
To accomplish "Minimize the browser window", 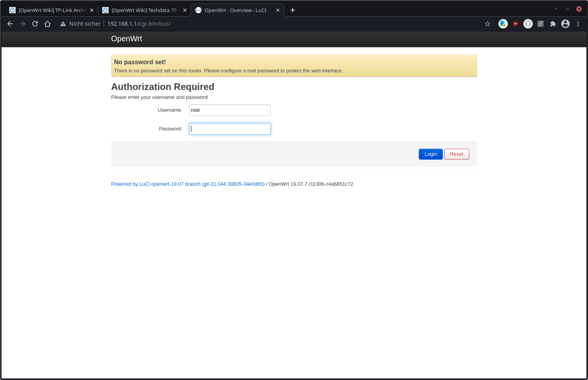I will pos(556,9).
